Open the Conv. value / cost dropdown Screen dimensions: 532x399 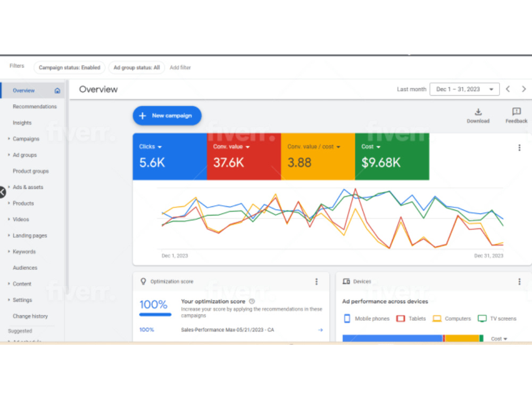pyautogui.click(x=338, y=147)
